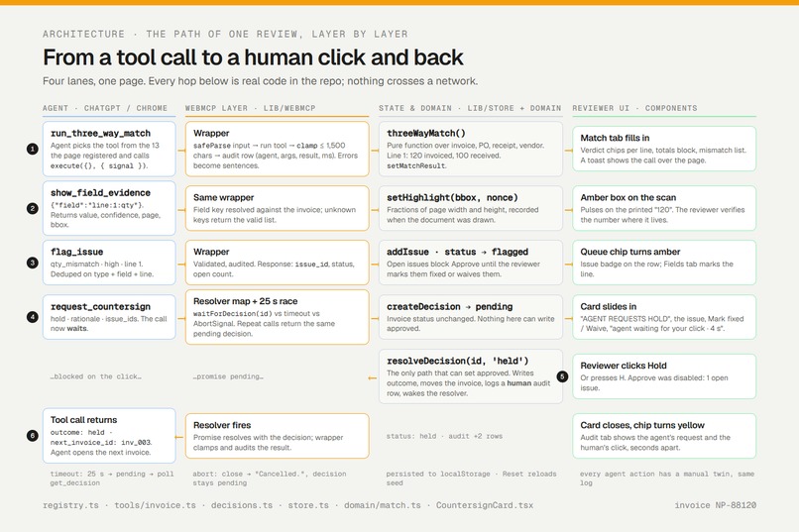The image size is (799, 532).
Task: Click the resolveDecision(id, 'held') card
Action: 471,376
